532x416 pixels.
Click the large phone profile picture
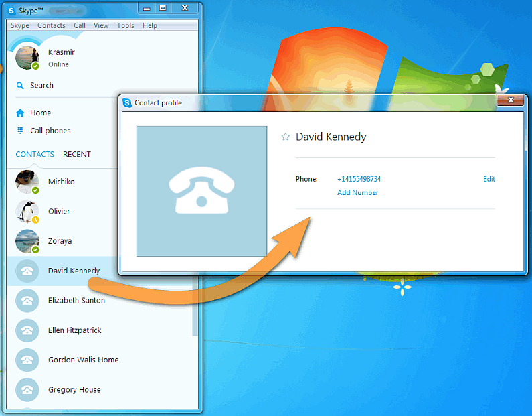201,191
